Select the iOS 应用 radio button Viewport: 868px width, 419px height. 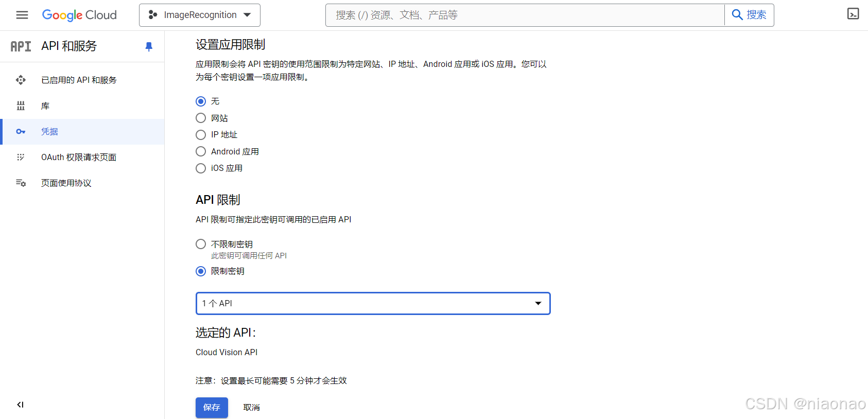(201, 168)
